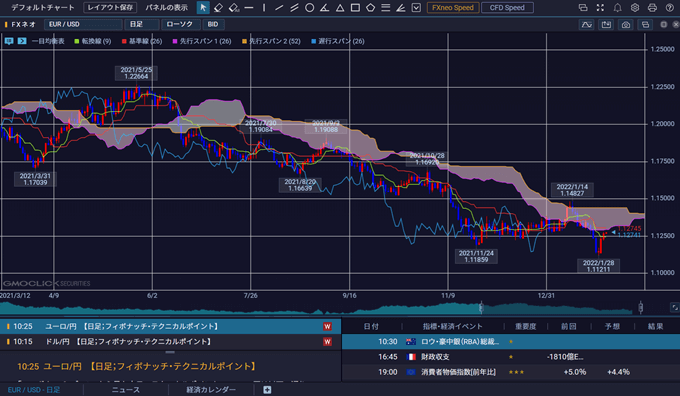Select the vertical line drawing tool
The image size is (680, 396).
(x=264, y=7)
